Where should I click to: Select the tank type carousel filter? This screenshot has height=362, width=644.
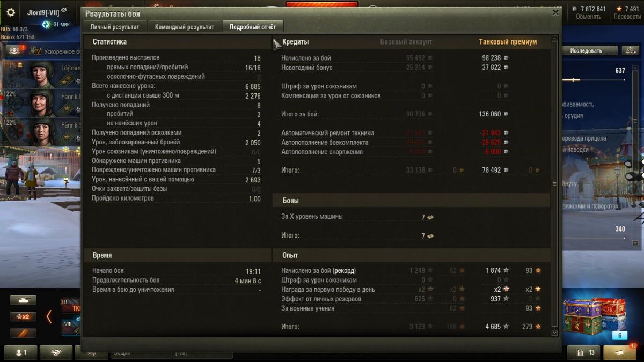coord(23,300)
